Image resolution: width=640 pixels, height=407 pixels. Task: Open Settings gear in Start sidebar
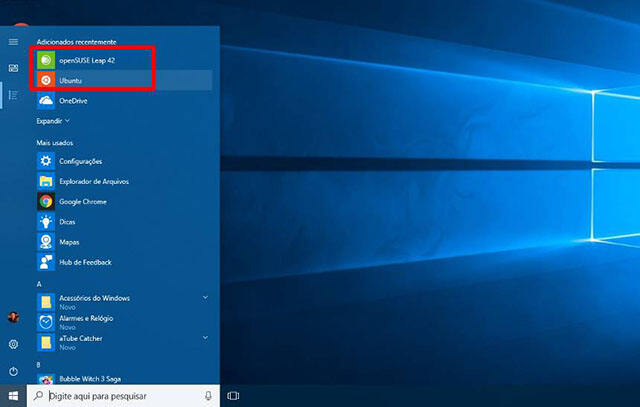(x=13, y=344)
